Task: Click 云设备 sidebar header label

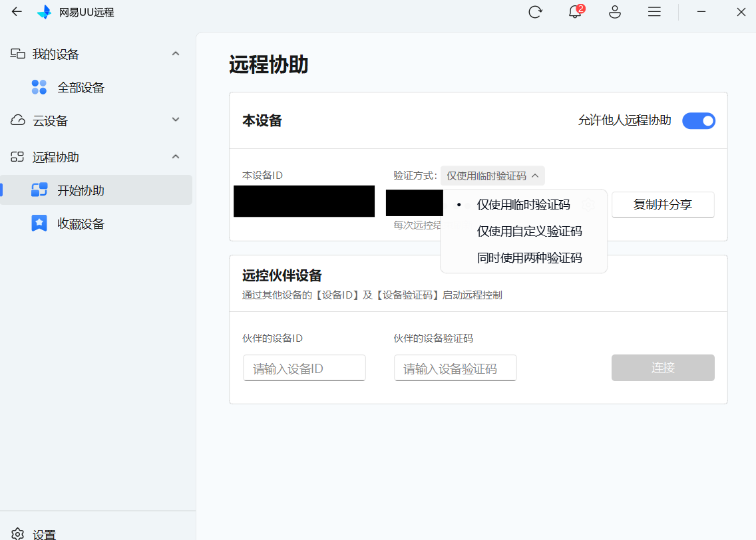Action: pos(50,121)
